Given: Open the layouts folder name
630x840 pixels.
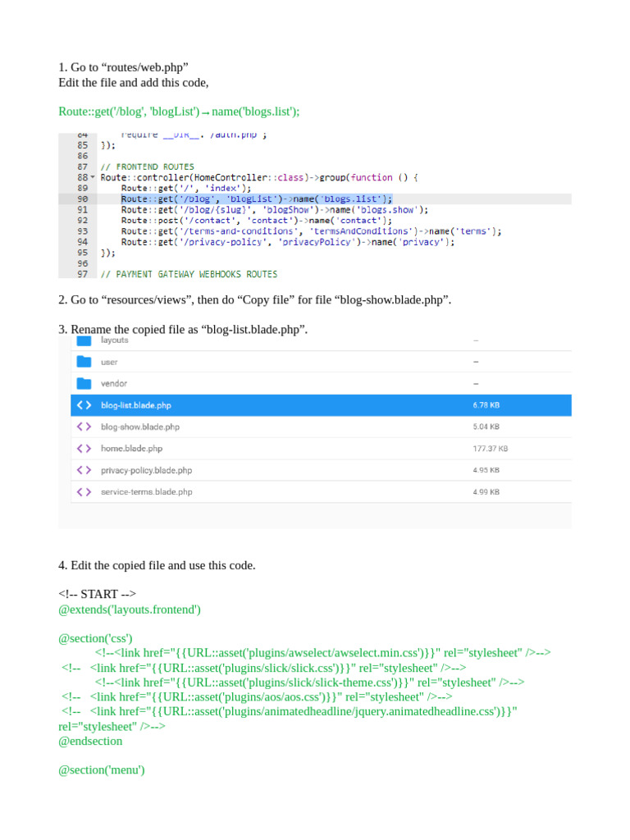Looking at the screenshot, I should coord(115,340).
